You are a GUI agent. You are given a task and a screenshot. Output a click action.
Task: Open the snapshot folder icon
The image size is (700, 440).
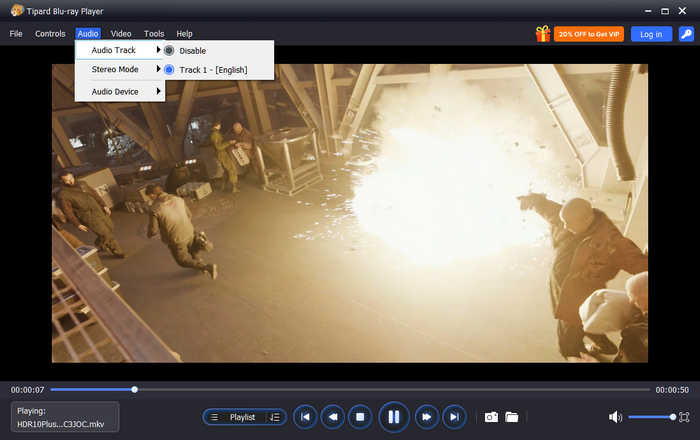pos(512,417)
